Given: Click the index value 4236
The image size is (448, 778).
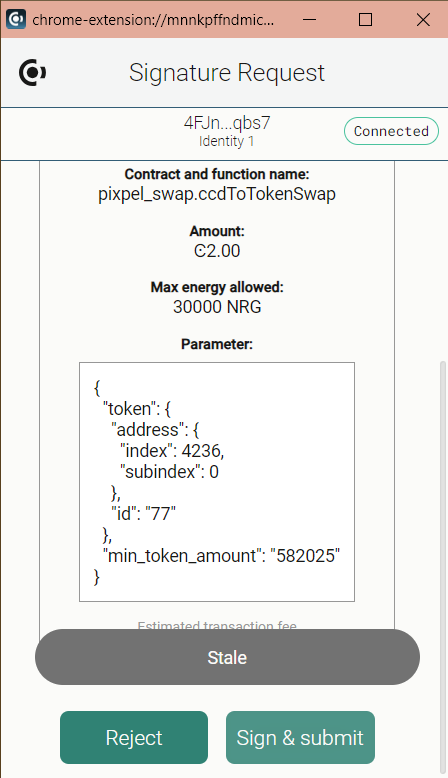Looking at the screenshot, I should coord(203,451).
